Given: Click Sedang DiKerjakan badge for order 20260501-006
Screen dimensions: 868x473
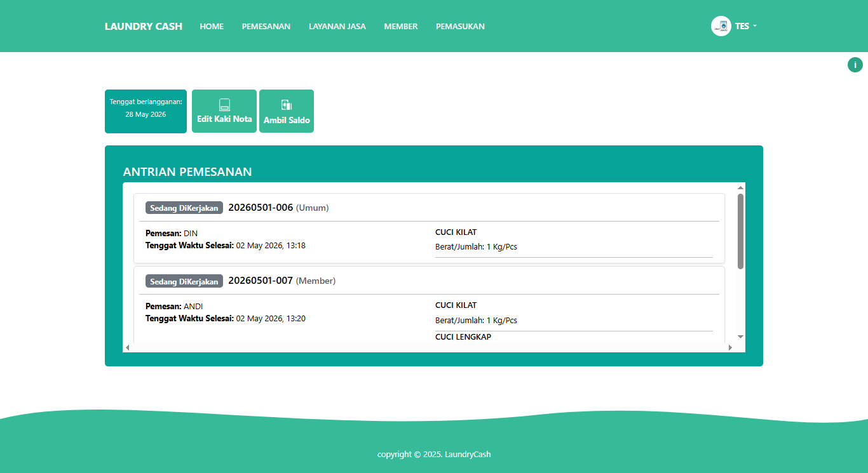Looking at the screenshot, I should point(184,208).
